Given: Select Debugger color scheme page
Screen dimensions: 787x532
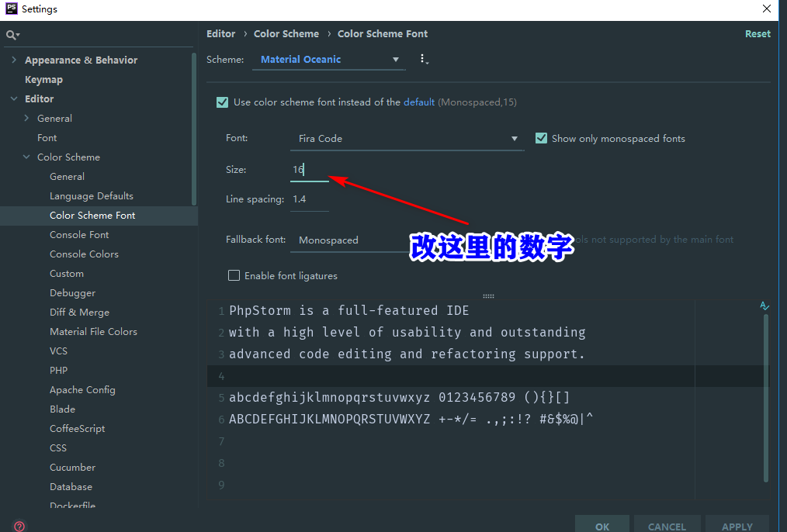Looking at the screenshot, I should (x=72, y=293).
